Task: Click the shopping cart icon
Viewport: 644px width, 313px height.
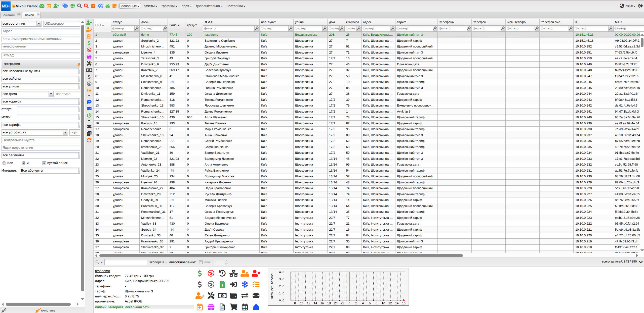Action: (x=233, y=307)
